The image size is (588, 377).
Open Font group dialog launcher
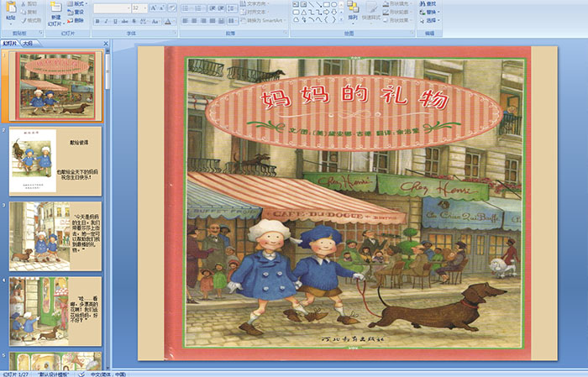point(175,33)
